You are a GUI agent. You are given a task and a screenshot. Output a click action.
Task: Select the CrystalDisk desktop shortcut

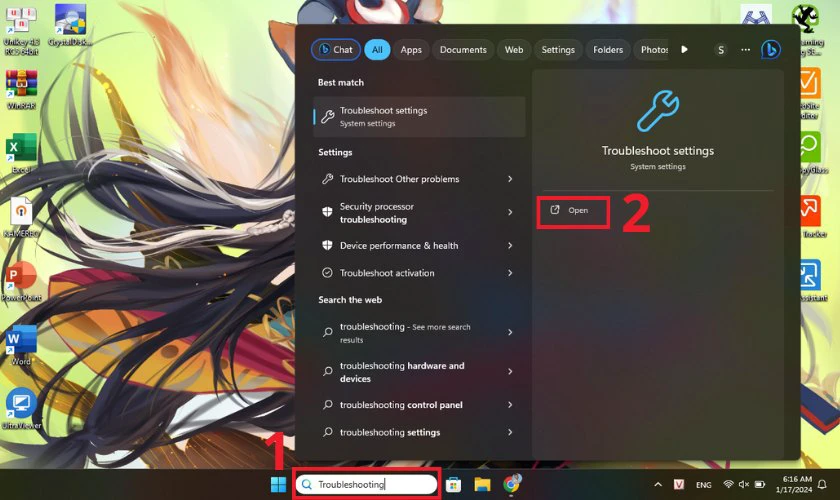70,26
